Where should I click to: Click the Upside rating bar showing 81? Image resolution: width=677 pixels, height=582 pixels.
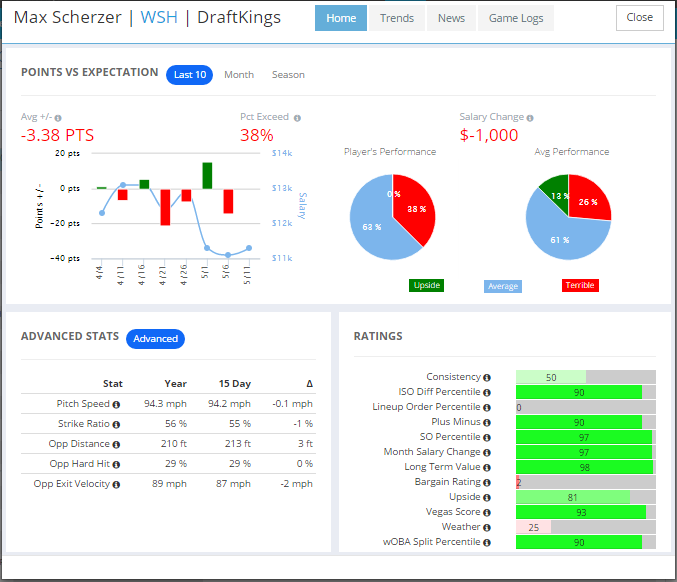pyautogui.click(x=573, y=497)
